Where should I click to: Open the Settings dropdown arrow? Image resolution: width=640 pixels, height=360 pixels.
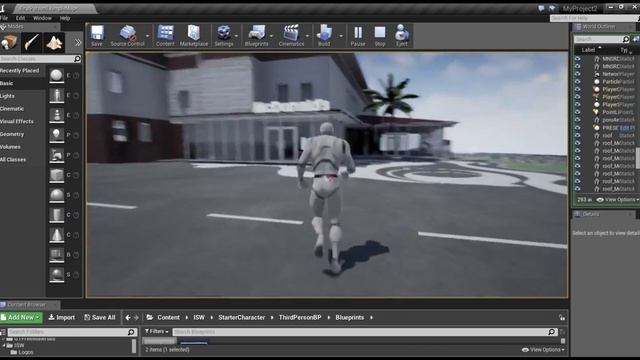[x=236, y=36]
